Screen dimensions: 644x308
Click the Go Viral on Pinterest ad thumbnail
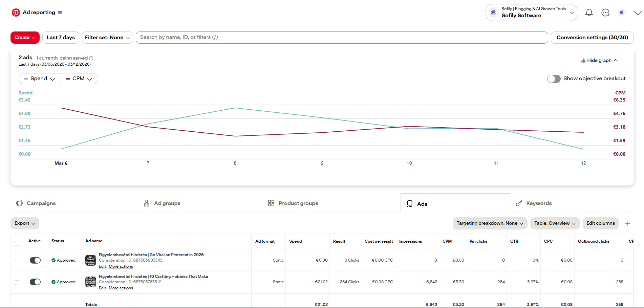point(90,260)
